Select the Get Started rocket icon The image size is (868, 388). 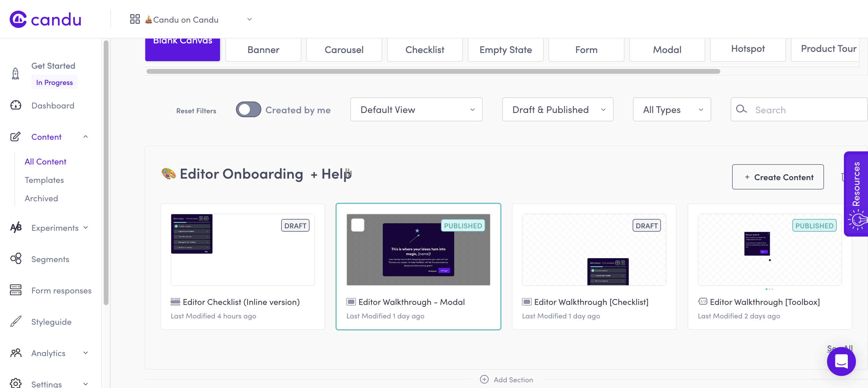pyautogui.click(x=15, y=74)
